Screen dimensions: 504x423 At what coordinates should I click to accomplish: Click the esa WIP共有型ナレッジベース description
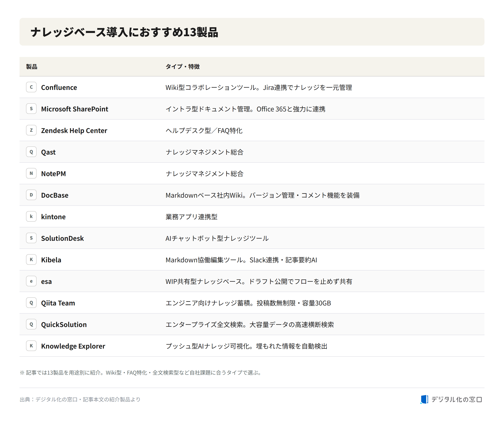[x=259, y=281]
